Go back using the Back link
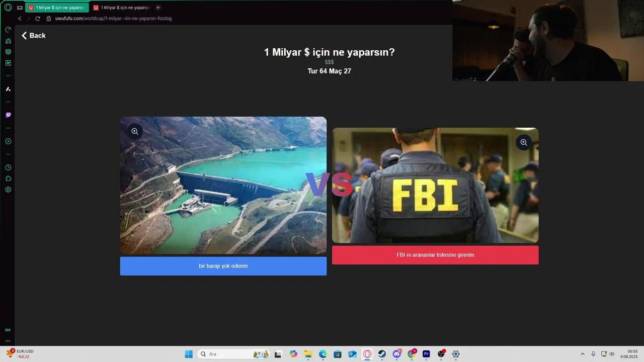 coord(34,36)
